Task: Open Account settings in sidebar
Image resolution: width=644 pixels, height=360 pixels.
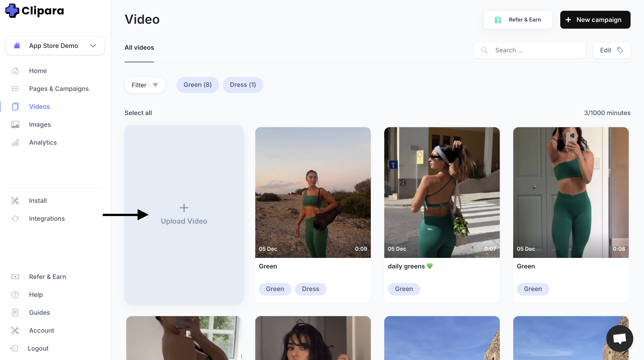Action: coord(41,330)
